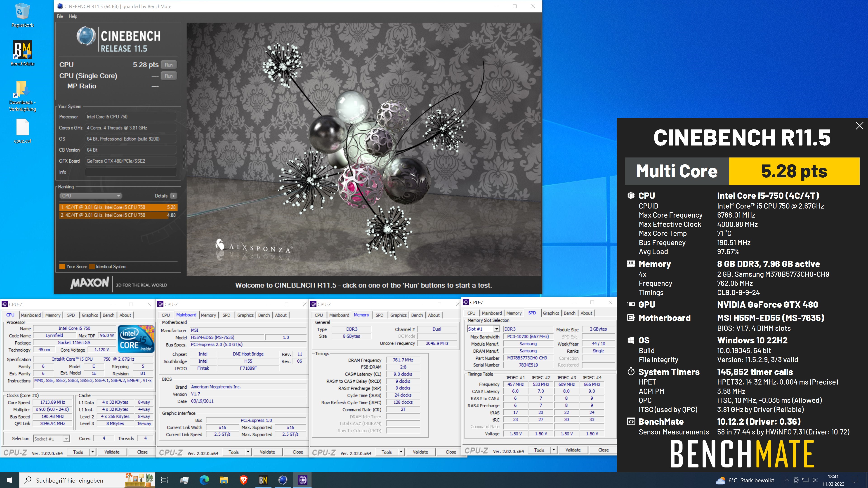Open the volume control in system tray

(x=814, y=480)
